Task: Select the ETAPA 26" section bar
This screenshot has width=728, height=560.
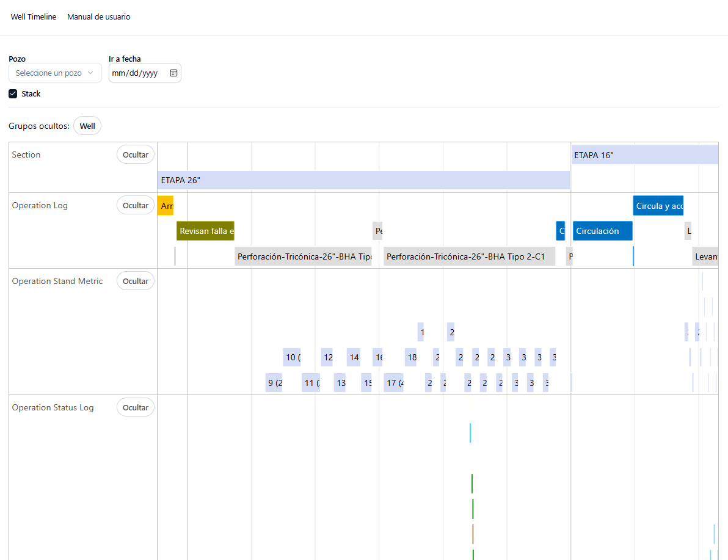Action: [363, 180]
